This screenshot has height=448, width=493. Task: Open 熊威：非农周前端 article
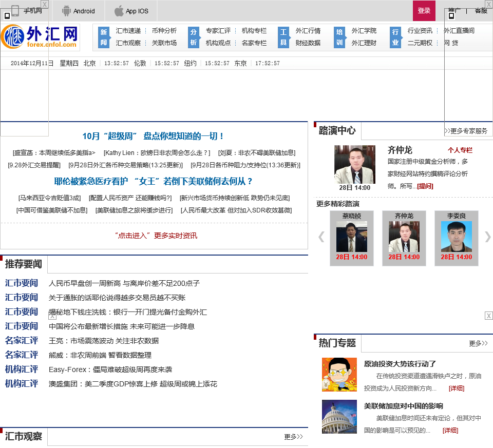coord(100,356)
